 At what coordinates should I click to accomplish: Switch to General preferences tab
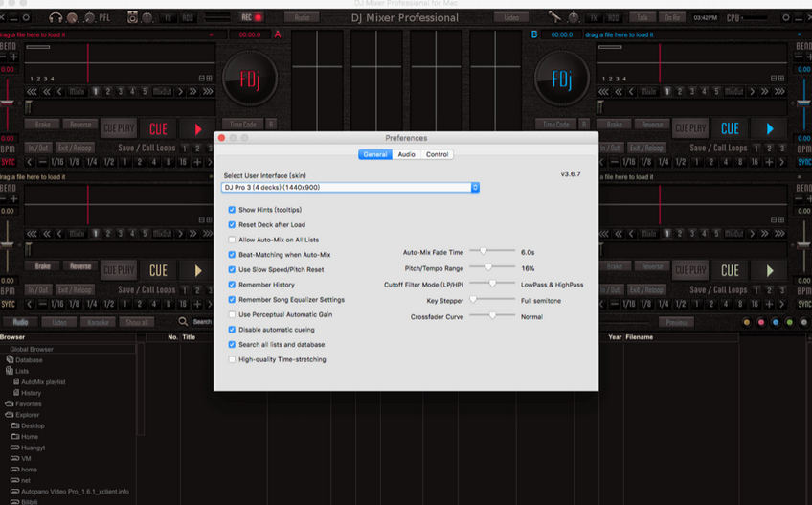pyautogui.click(x=375, y=154)
